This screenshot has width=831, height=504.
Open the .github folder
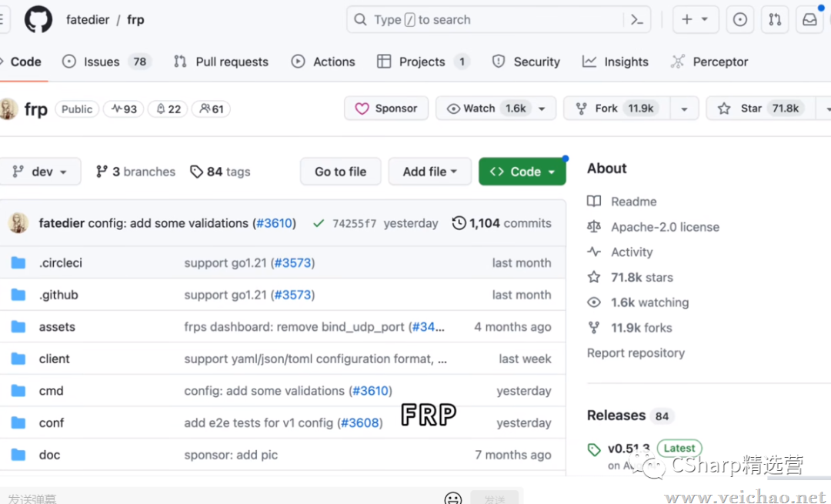pos(58,295)
